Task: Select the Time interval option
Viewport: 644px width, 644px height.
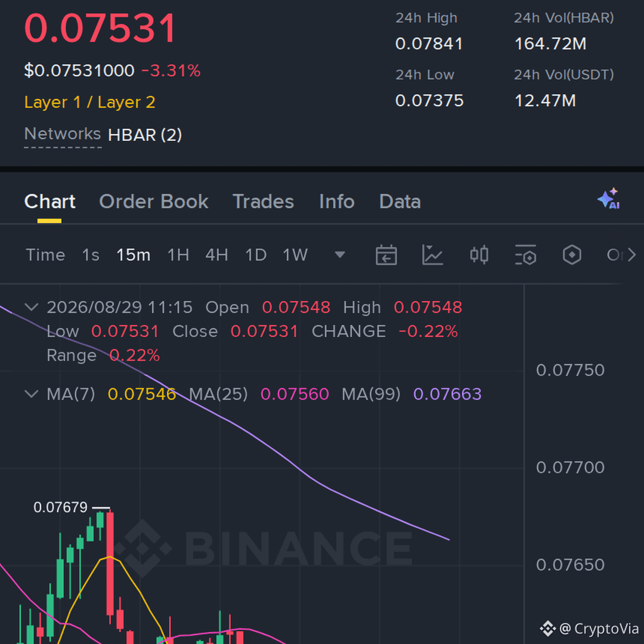Action: (x=45, y=255)
